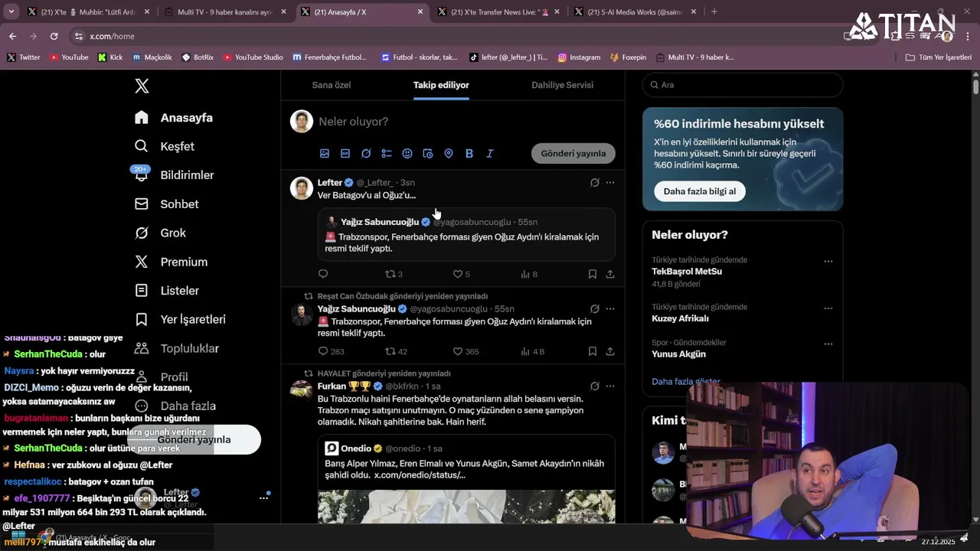This screenshot has height=551, width=980.
Task: Switch to S-Al Media Works browser tab
Action: (635, 12)
